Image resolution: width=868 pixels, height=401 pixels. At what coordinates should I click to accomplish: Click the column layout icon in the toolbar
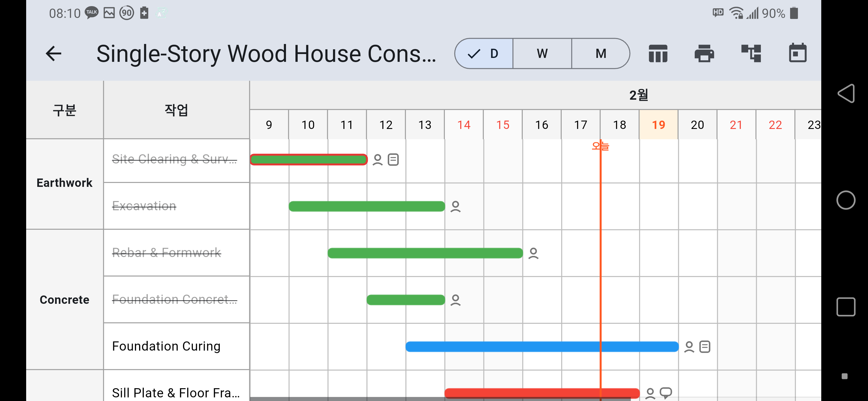[x=657, y=53]
